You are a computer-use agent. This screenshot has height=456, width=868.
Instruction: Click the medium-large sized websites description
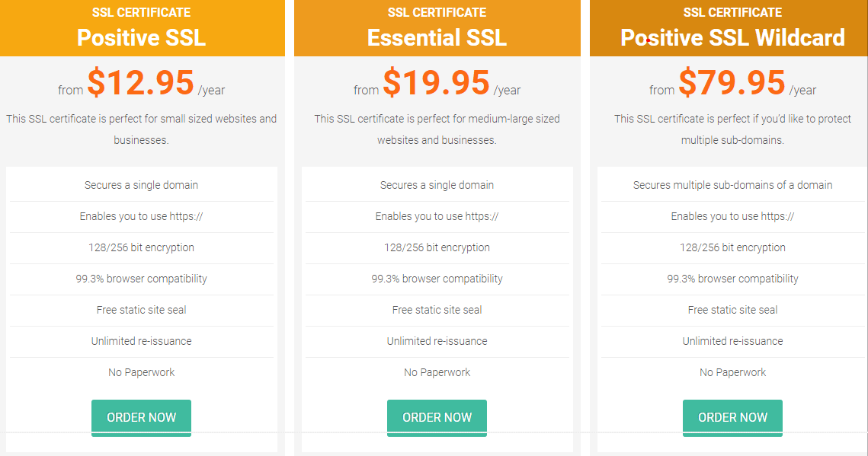[437, 129]
